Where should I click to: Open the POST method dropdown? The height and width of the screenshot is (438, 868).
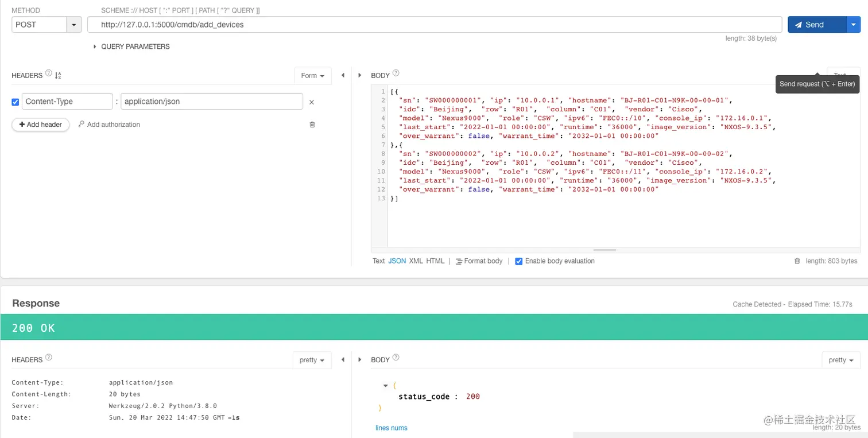(x=75, y=25)
